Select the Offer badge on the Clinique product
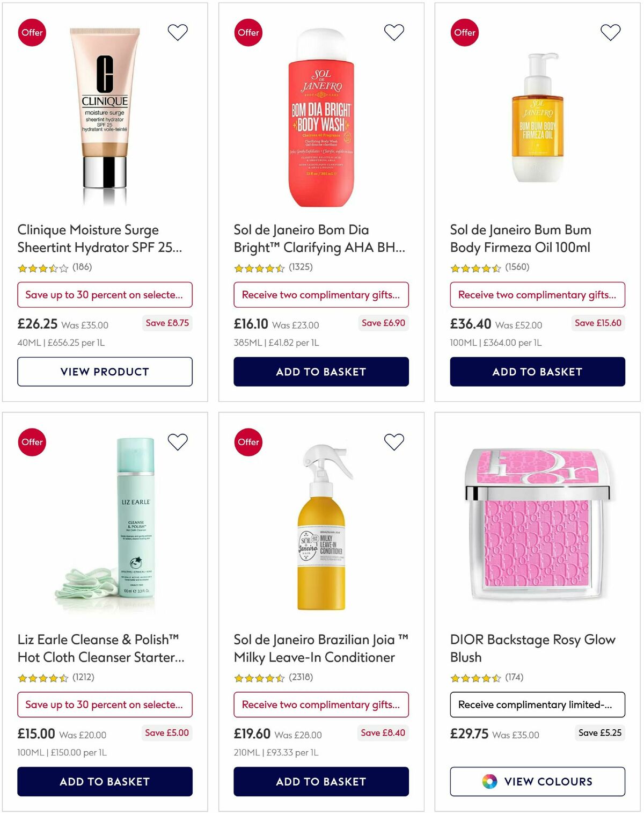 tap(32, 32)
